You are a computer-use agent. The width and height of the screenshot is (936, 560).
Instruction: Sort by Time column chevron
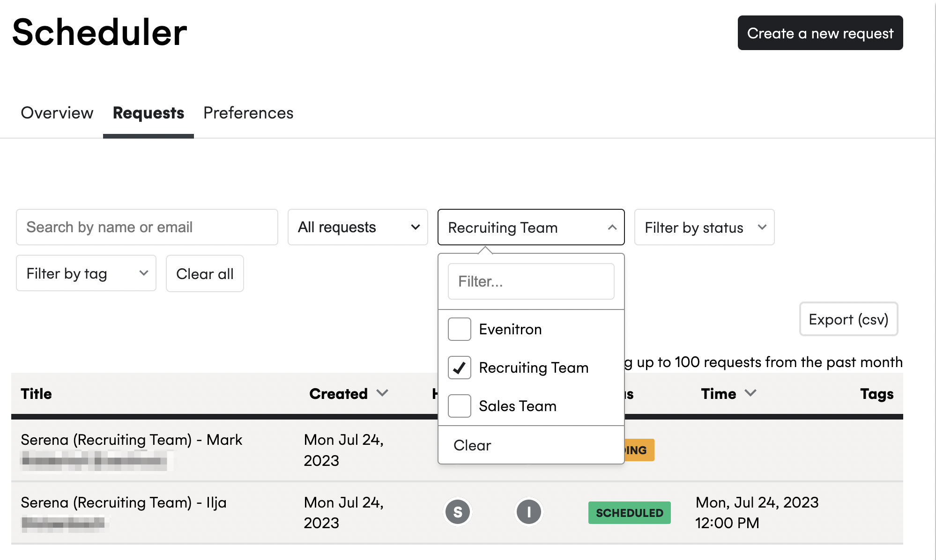[x=750, y=393]
